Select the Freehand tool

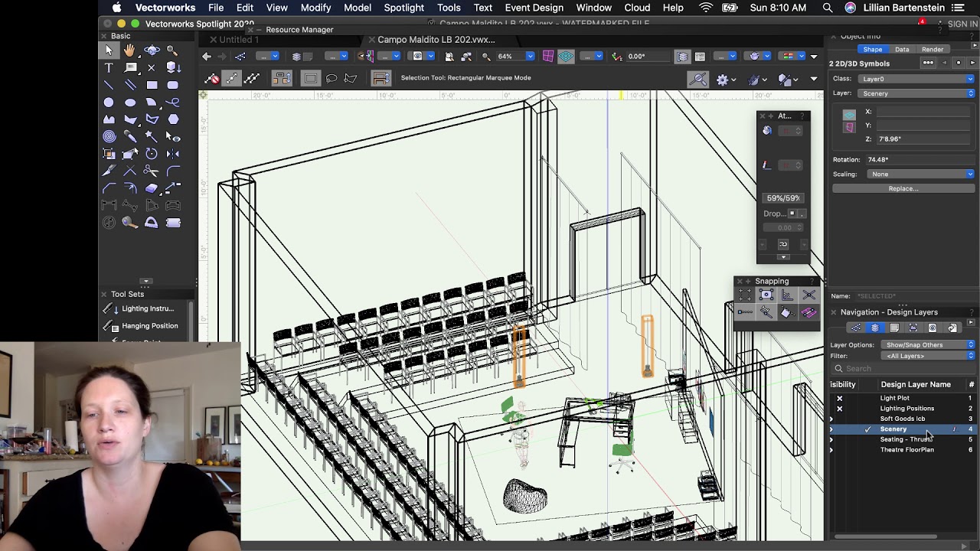[173, 103]
